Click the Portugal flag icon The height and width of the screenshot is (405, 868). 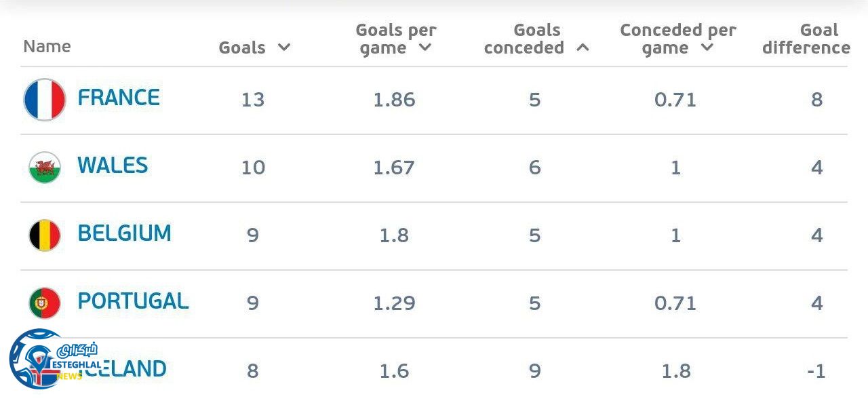(x=45, y=303)
